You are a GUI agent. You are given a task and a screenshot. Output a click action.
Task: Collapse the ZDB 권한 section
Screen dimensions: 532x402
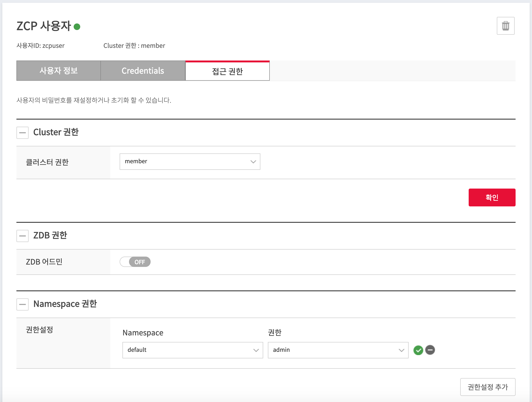coord(23,236)
